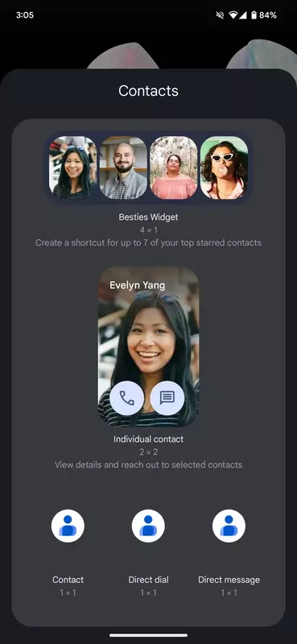Choose first Besties photo of smiling woman
Image resolution: width=297 pixels, height=644 pixels.
73,167
